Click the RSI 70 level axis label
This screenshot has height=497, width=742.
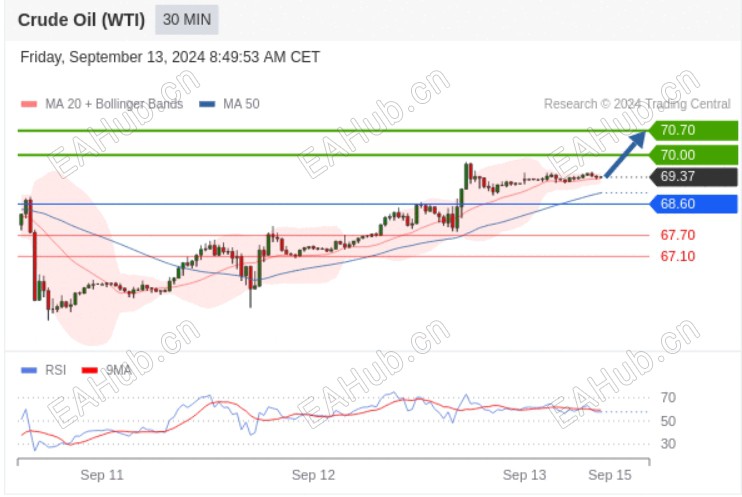click(x=669, y=398)
